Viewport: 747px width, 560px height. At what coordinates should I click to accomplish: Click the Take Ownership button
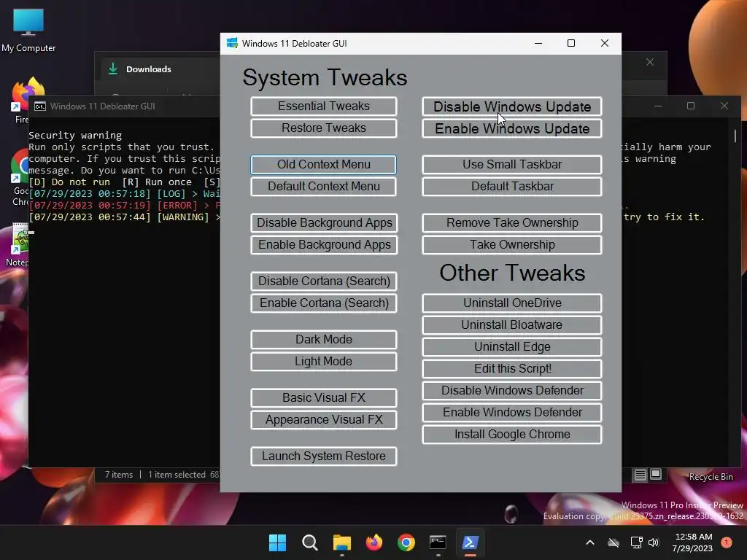point(512,245)
